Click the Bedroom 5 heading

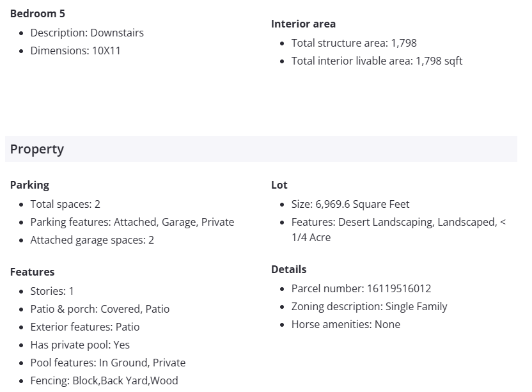click(38, 13)
